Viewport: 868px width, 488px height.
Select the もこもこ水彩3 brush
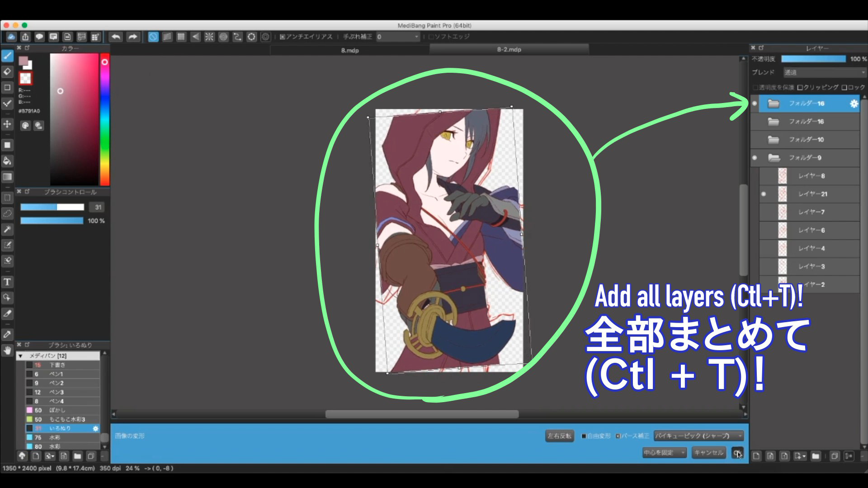point(62,419)
